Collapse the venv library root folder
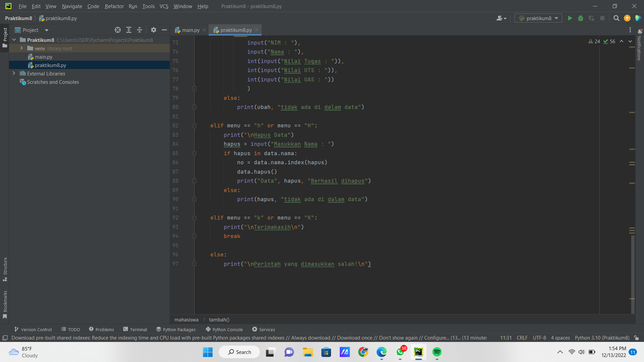 21,48
